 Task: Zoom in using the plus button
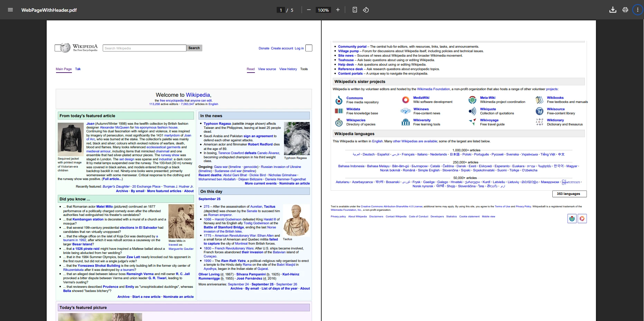[x=338, y=10]
